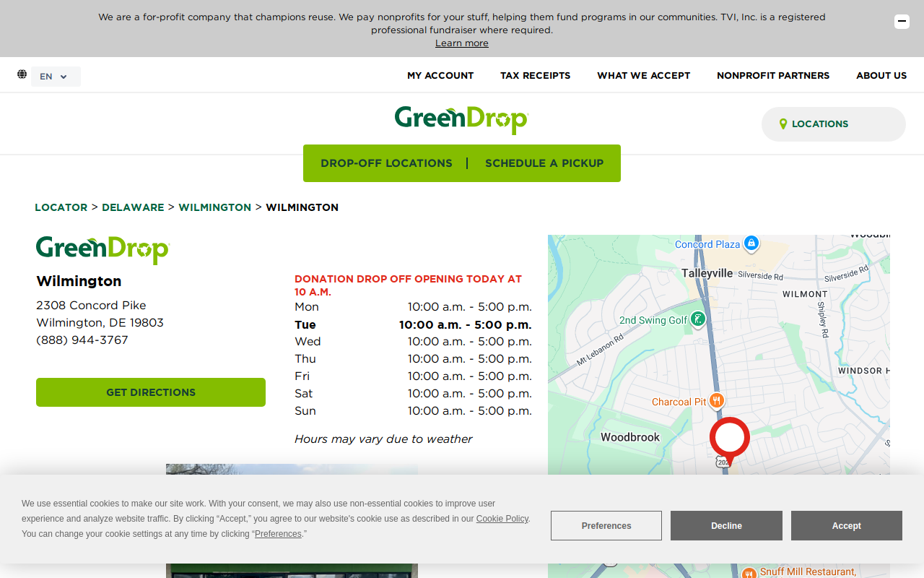924x578 pixels.
Task: Go to Locator breadcrumb
Action: coord(61,207)
